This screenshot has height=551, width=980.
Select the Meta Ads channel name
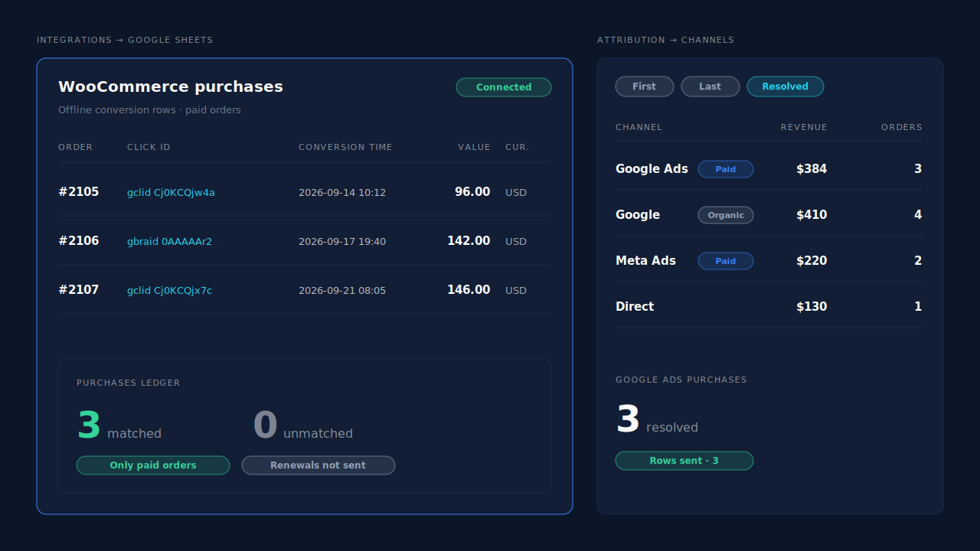tap(645, 261)
